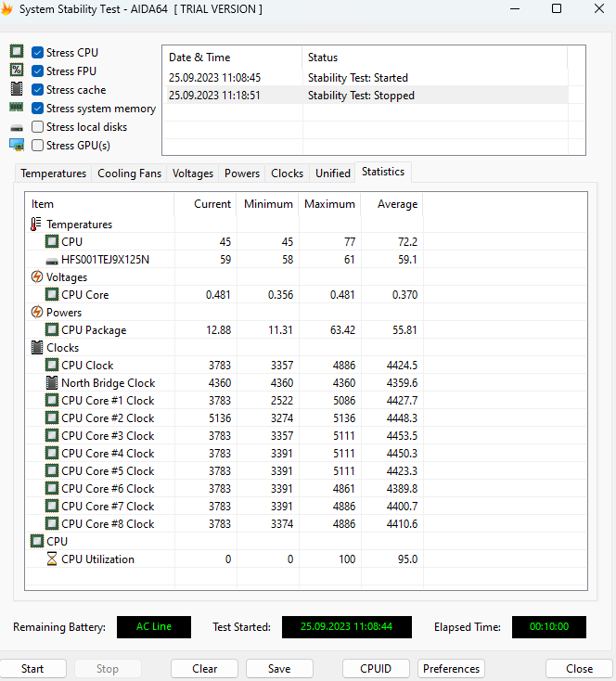Click the icon in the CPU Core #8 Clock row

tap(52, 523)
